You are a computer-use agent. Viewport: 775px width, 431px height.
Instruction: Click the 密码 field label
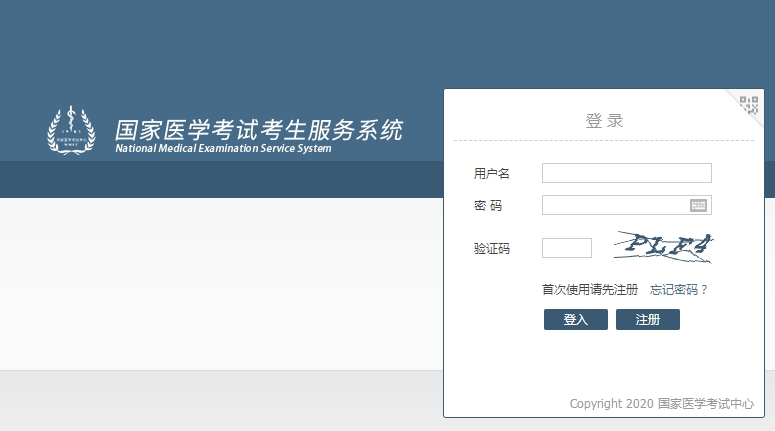(488, 206)
